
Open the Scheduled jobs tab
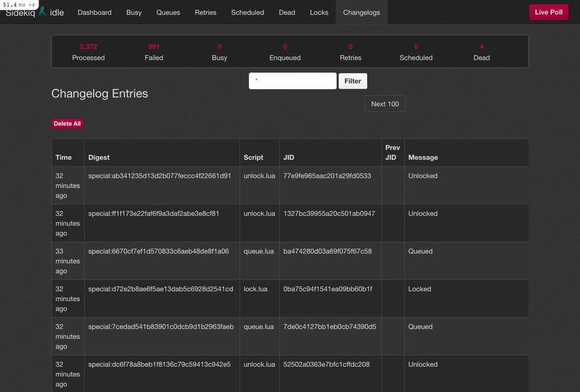tap(247, 12)
